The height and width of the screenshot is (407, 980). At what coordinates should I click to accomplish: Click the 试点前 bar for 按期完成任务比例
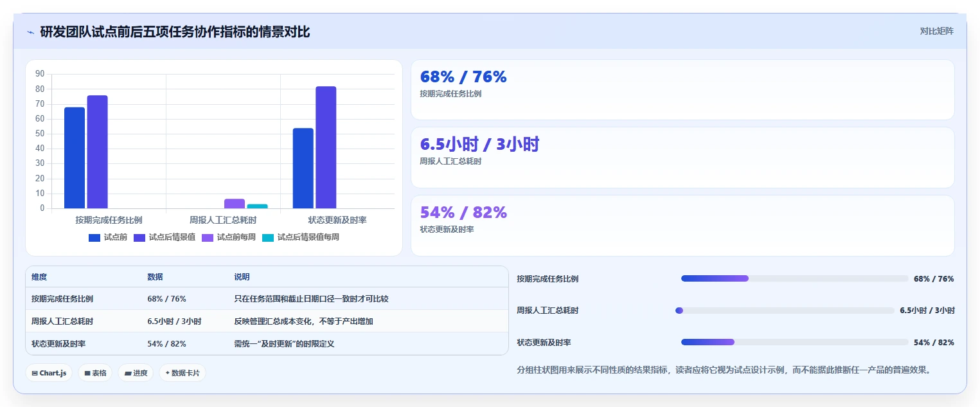75,158
